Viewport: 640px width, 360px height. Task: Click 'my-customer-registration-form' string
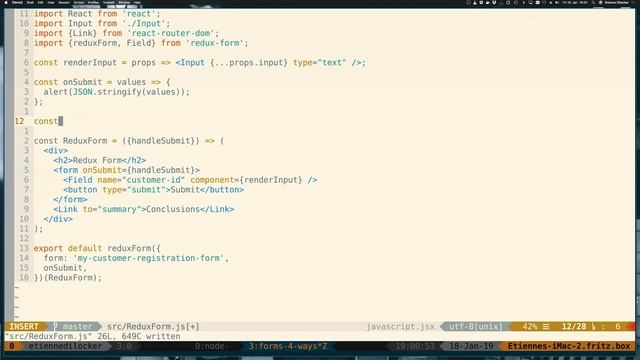(149, 258)
